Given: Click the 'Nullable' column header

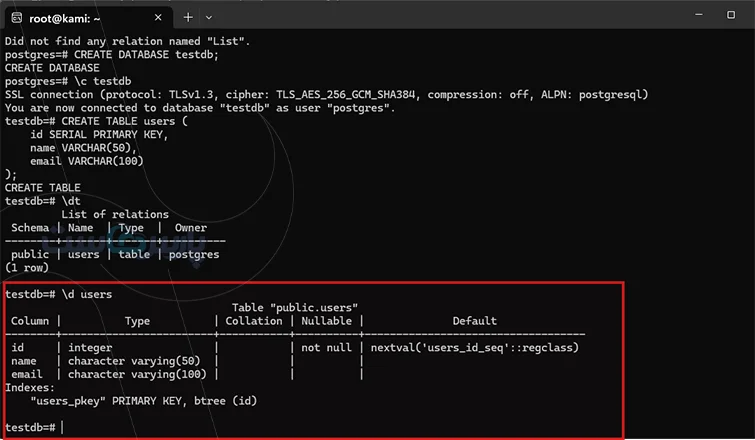Looking at the screenshot, I should [x=326, y=321].
